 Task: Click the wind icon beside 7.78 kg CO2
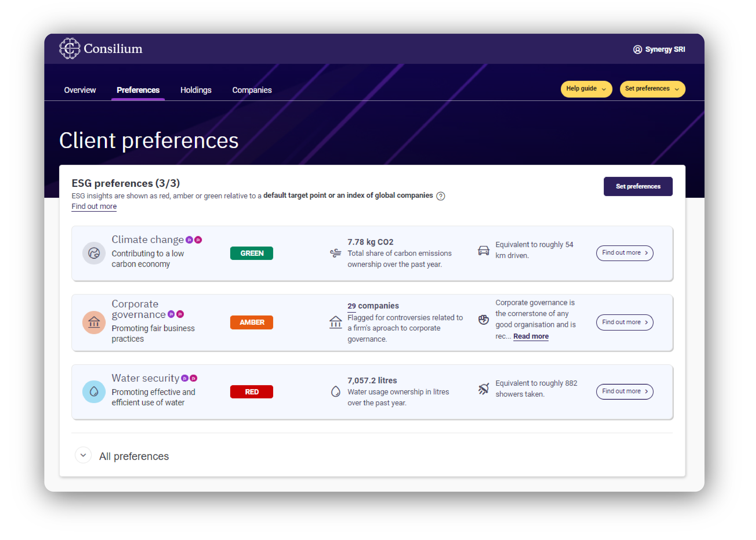click(x=335, y=253)
